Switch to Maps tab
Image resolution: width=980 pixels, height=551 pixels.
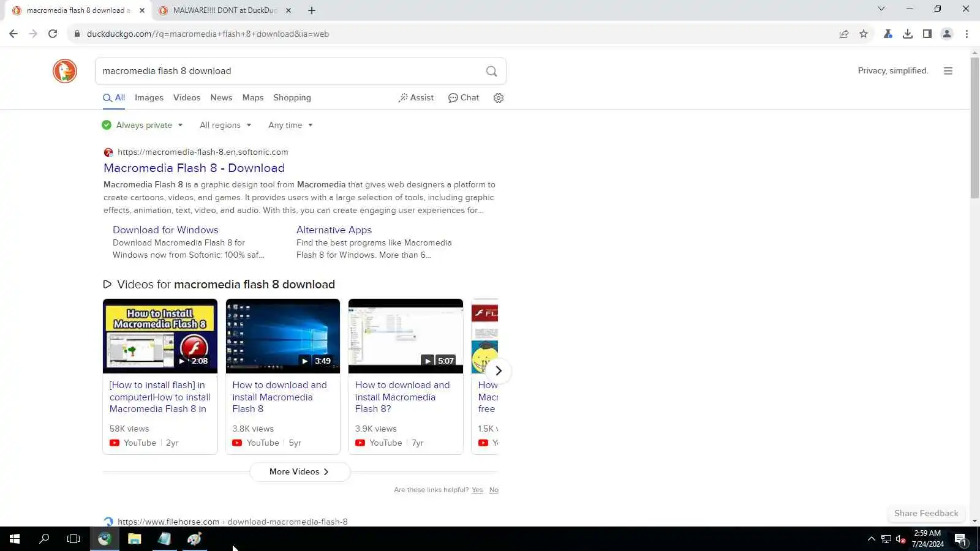tap(253, 98)
